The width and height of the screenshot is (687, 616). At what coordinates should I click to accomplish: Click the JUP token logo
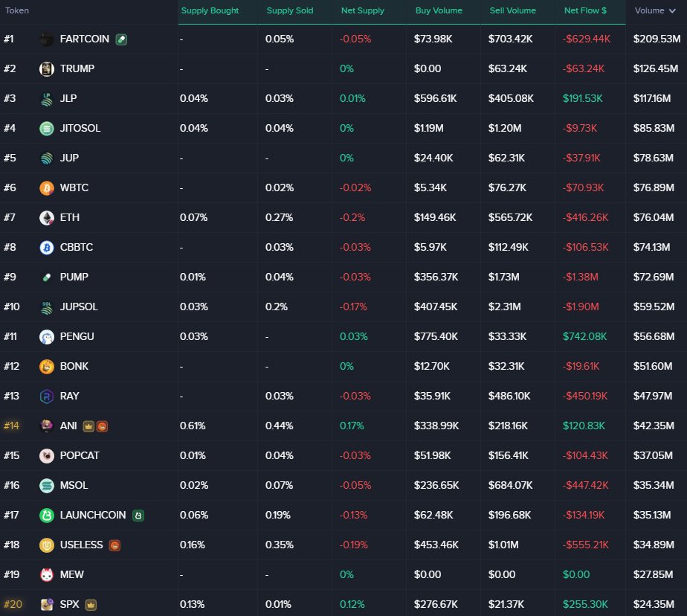click(x=46, y=158)
